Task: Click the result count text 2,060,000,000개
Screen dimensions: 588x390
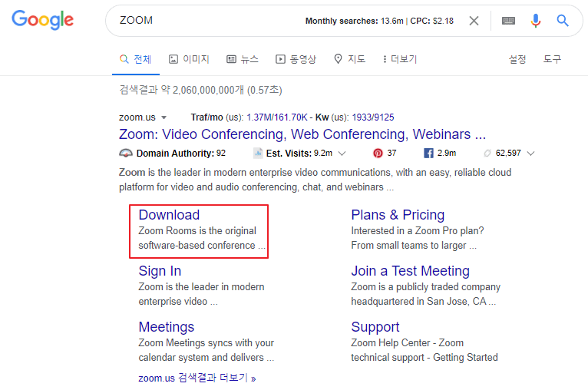Action: [208, 90]
